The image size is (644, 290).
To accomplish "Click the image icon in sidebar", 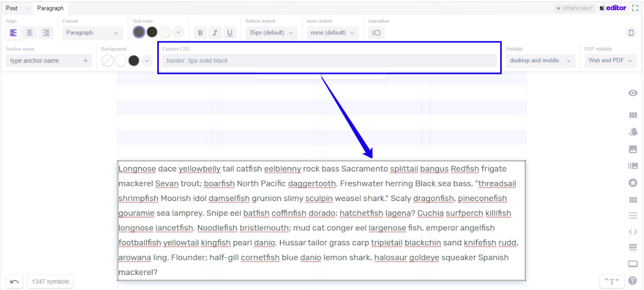I will click(x=632, y=149).
